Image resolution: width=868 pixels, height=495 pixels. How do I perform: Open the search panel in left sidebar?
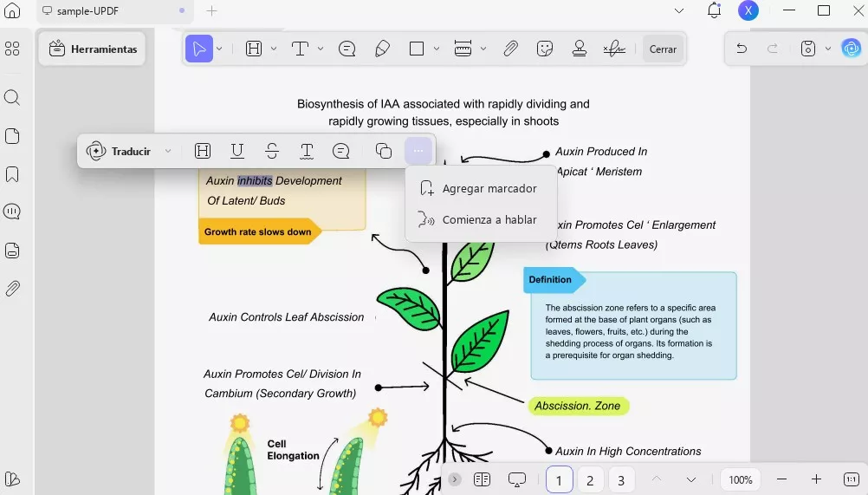click(x=12, y=97)
